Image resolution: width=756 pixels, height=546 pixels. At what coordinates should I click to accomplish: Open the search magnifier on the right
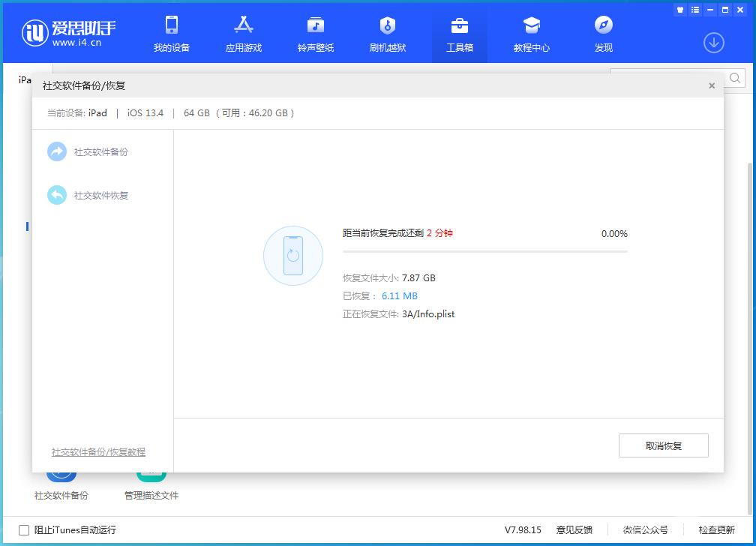tap(734, 77)
